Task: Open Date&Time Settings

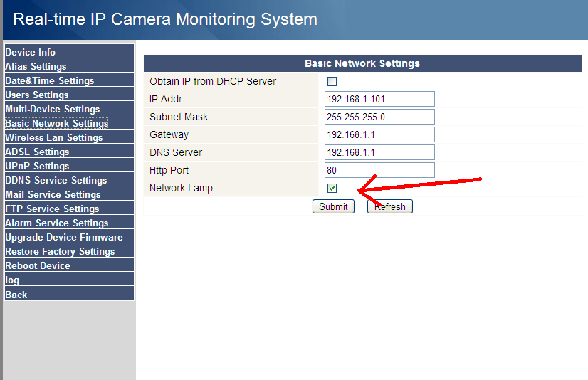Action: [50, 80]
